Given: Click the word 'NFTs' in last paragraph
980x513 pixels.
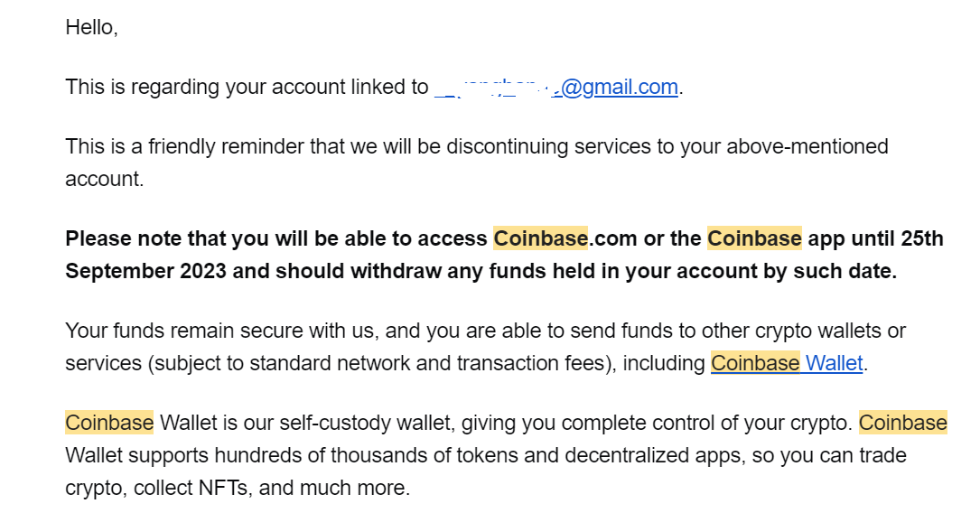Looking at the screenshot, I should click(223, 488).
